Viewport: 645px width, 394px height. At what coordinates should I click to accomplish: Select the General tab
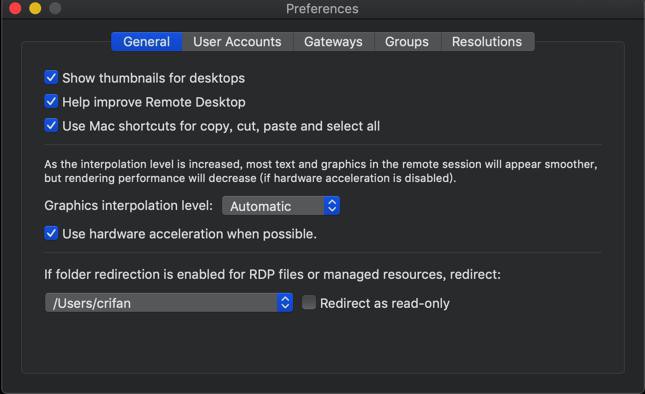(x=147, y=42)
